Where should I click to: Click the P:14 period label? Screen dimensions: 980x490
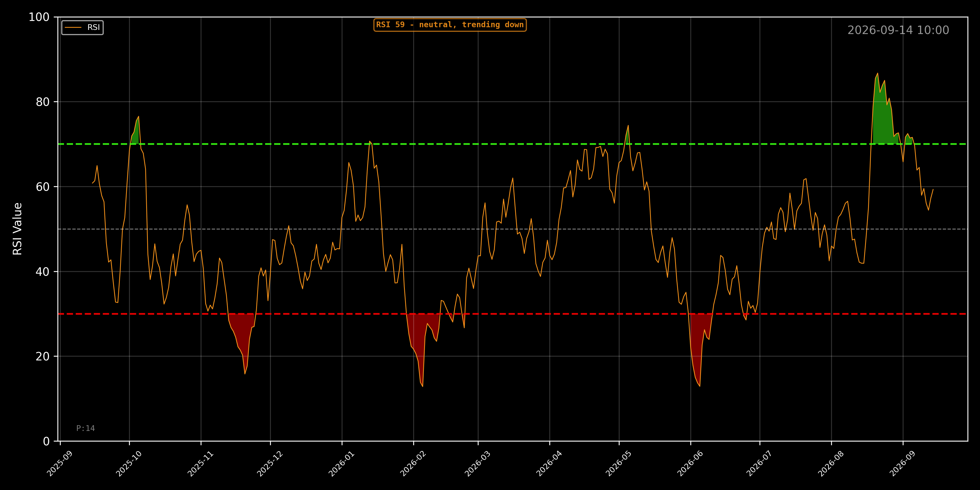85,428
